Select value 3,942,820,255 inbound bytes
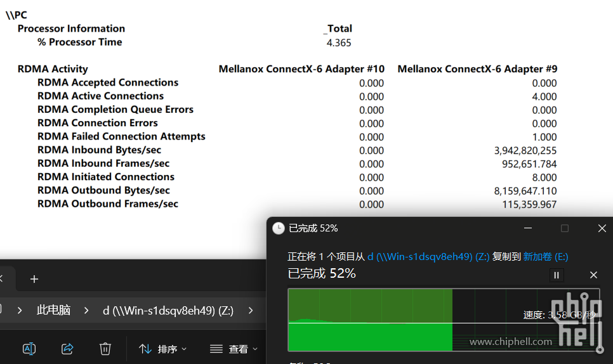Image resolution: width=613 pixels, height=364 pixels. [525, 150]
